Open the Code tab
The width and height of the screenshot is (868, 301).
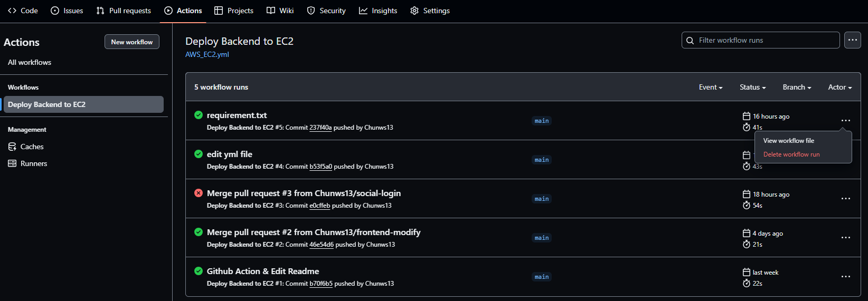pyautogui.click(x=23, y=11)
